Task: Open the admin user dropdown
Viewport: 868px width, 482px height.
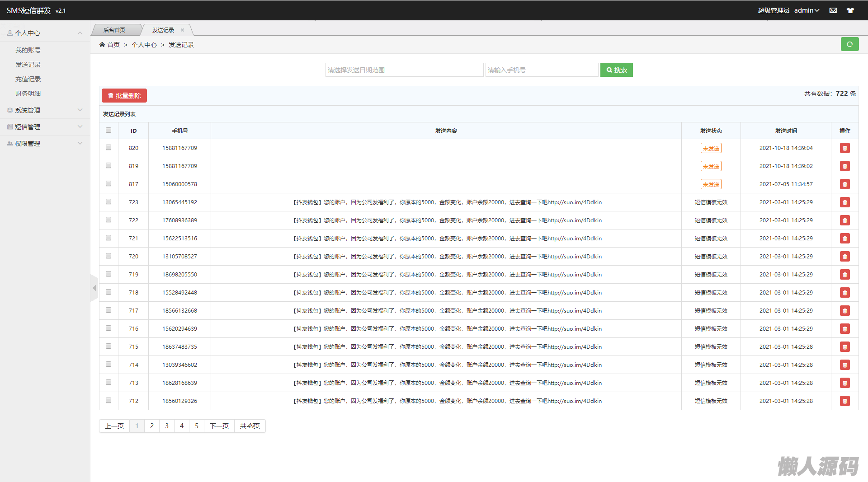Action: click(807, 10)
